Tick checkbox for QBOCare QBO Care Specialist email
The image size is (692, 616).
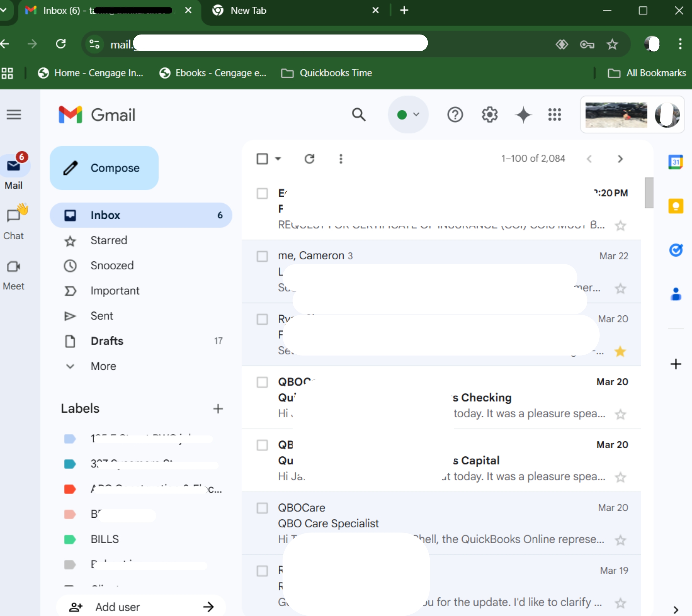pos(262,508)
